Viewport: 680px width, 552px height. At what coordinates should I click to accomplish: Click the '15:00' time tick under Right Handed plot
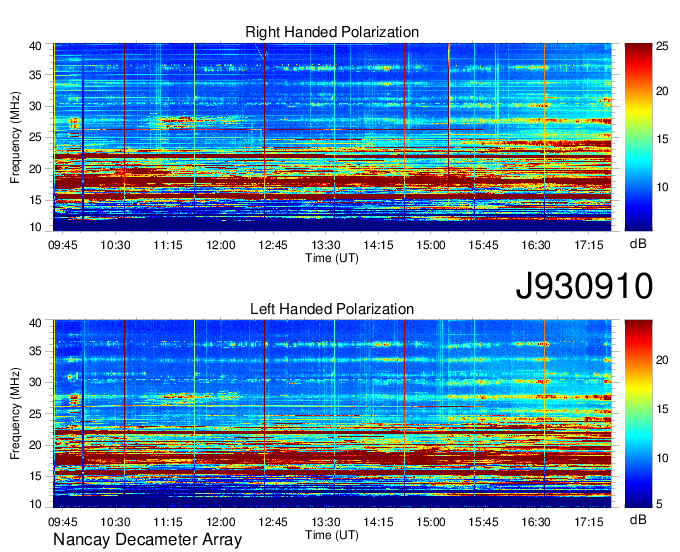[431, 245]
